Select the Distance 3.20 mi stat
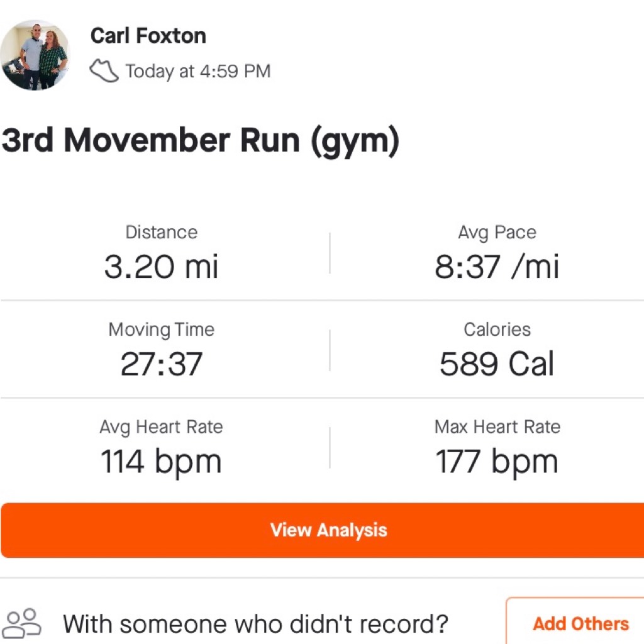Viewport: 644px width, 644px height. point(162,253)
